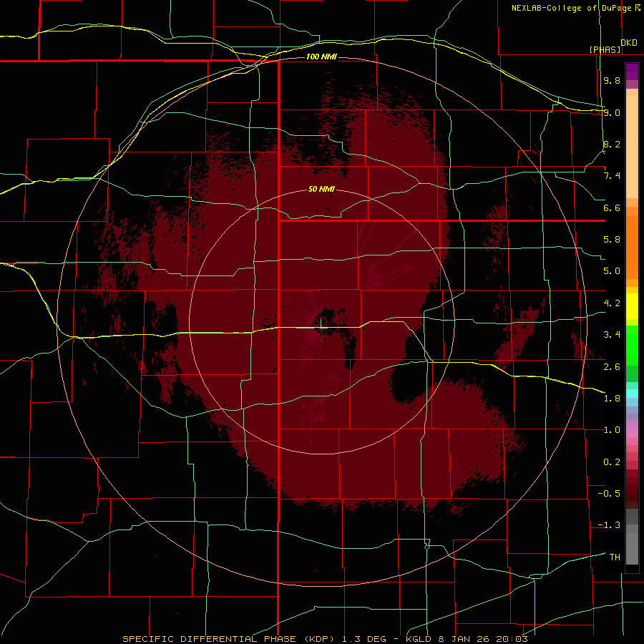The height and width of the screenshot is (644, 644).
Task: Pick the bright green band on the color bar
Action: point(632,345)
